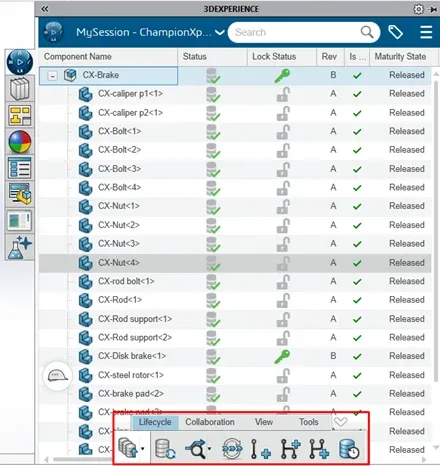Select the CX-caliper p2<1> row
440x466 pixels.
click(x=235, y=113)
